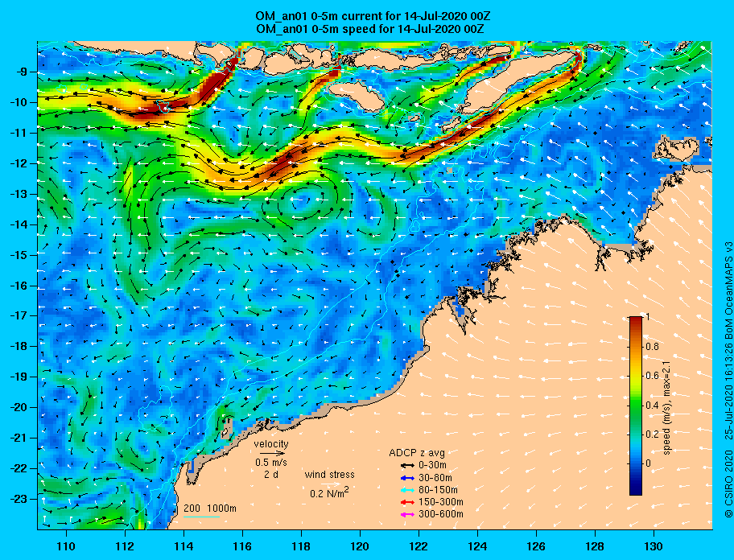Click the longitude axis label '122'
This screenshot has width=734, height=560.
(x=419, y=546)
